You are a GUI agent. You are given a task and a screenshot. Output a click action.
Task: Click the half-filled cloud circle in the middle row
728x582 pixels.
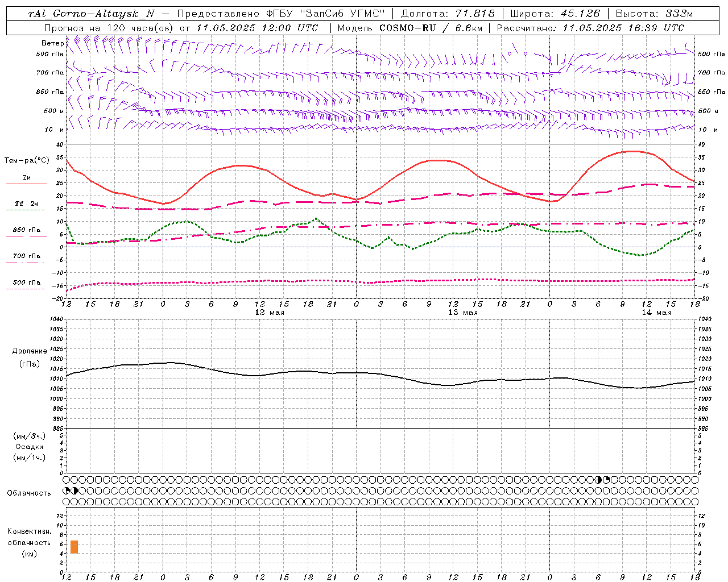tap(75, 490)
